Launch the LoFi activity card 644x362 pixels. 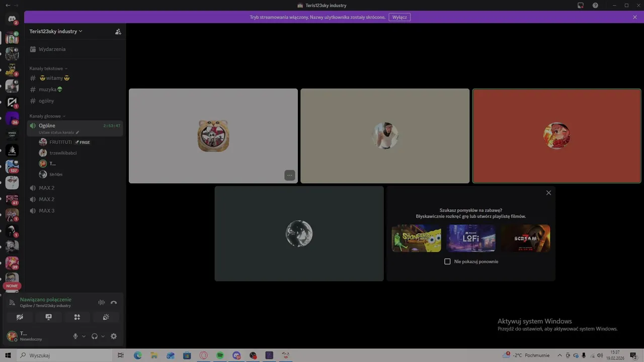point(471,238)
